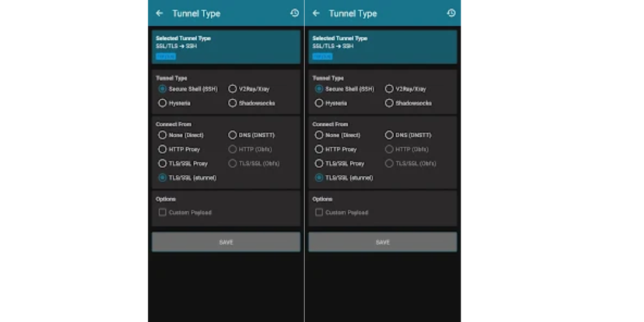Tap the back arrow in the left screen
This screenshot has width=644, height=322.
click(x=160, y=14)
